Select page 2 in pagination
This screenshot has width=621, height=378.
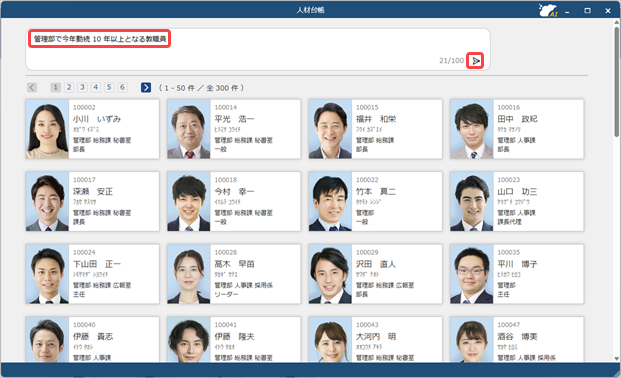coord(69,87)
